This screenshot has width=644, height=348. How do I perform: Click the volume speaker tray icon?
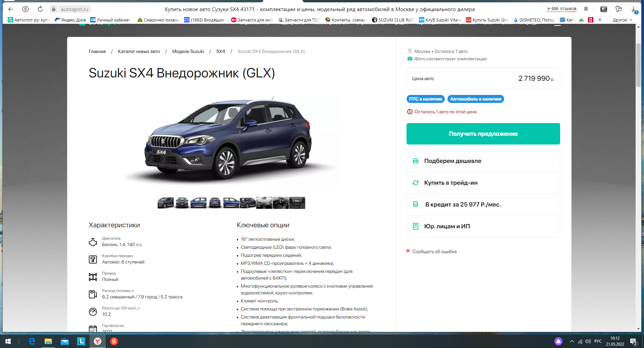[x=588, y=341]
